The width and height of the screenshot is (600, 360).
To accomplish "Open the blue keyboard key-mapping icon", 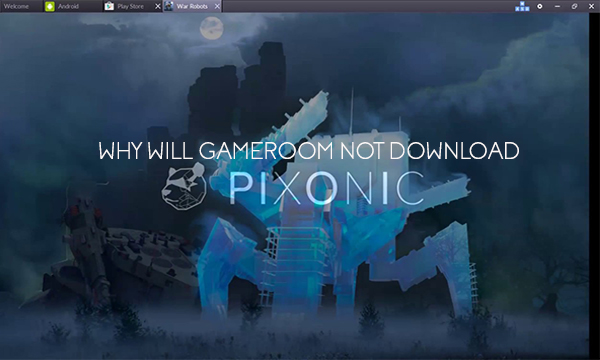I will point(522,6).
